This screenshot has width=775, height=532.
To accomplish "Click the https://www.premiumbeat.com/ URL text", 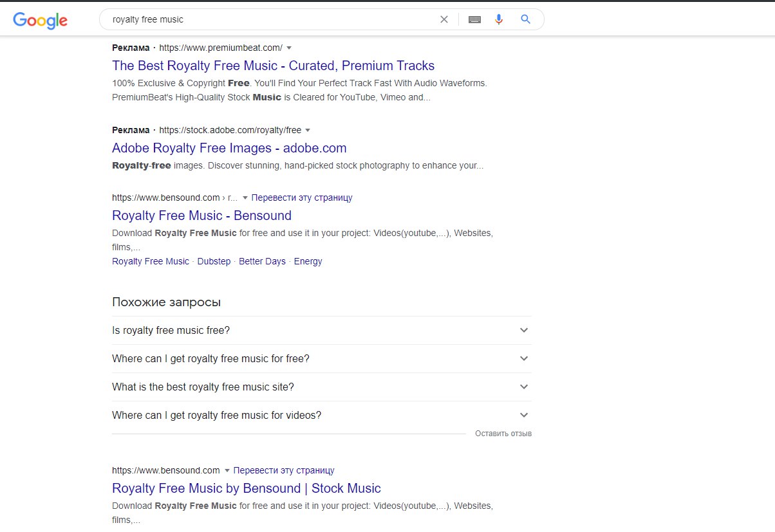I will [x=221, y=48].
